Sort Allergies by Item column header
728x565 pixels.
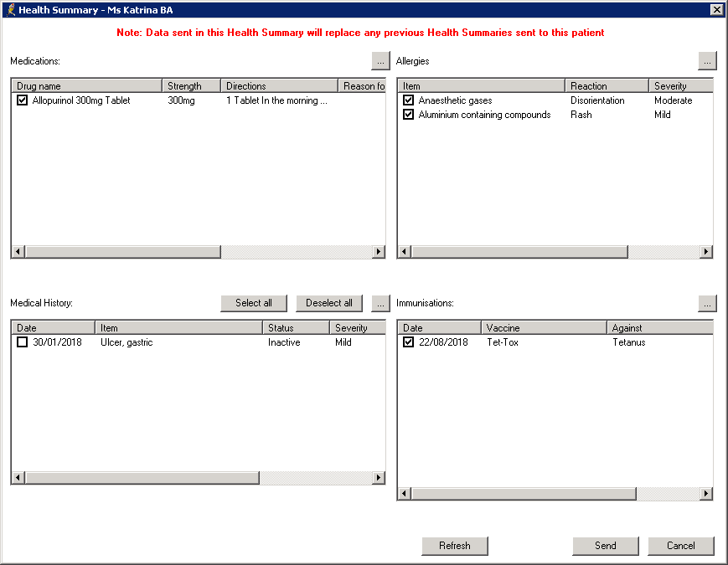point(482,86)
